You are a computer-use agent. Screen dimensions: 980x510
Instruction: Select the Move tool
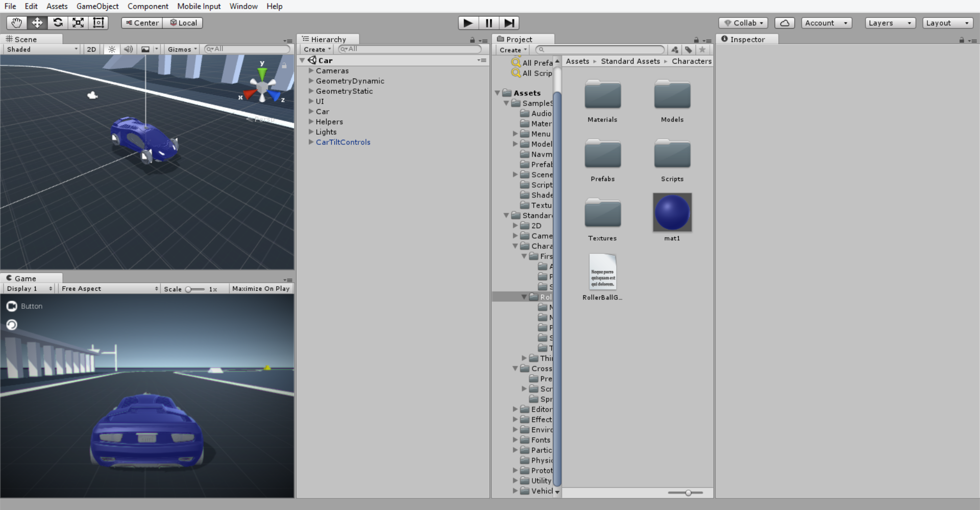click(37, 23)
